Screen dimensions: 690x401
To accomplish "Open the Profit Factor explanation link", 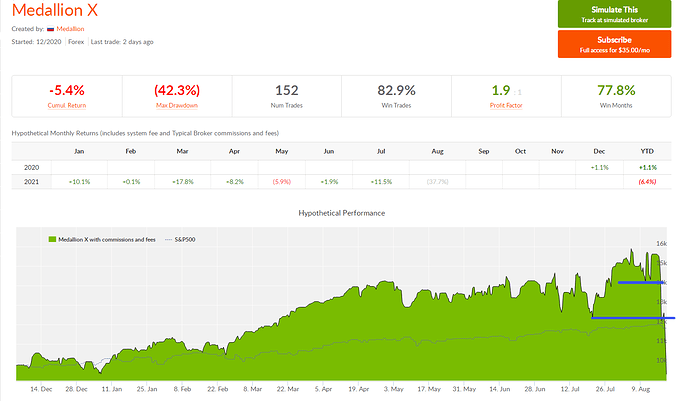I will pyautogui.click(x=506, y=105).
